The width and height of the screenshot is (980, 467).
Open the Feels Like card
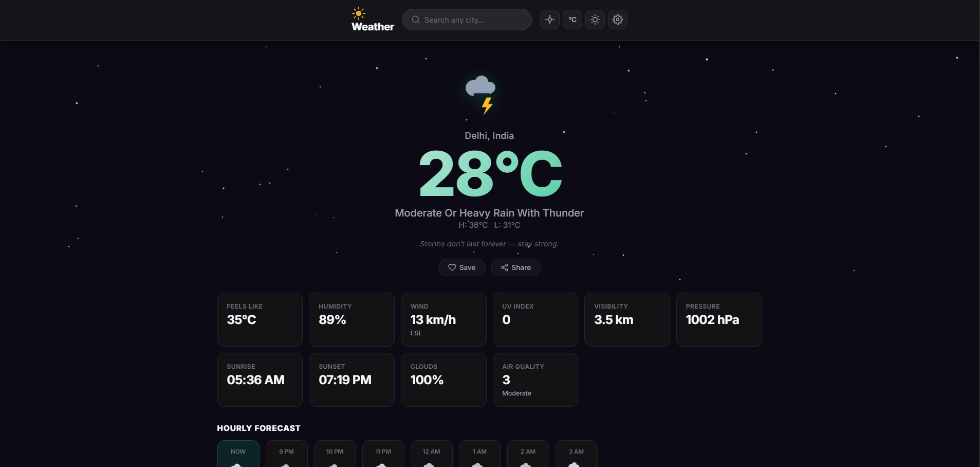point(260,319)
